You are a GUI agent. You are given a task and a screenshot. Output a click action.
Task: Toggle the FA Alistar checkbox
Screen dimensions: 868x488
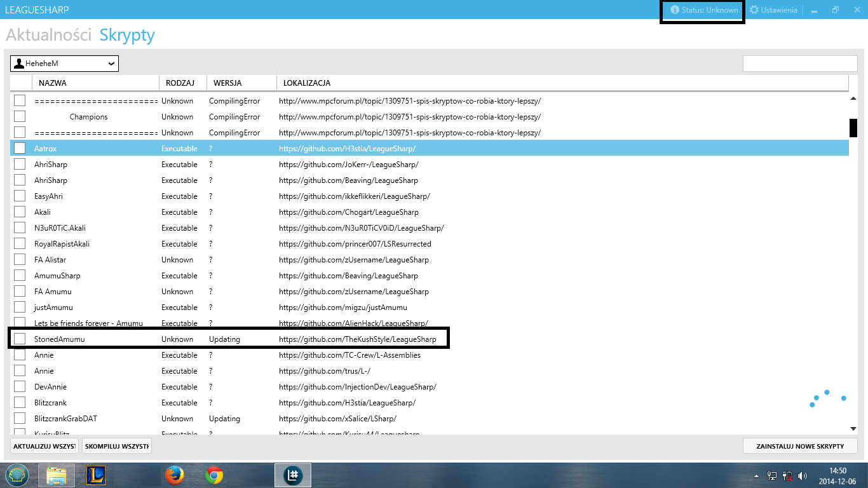coord(20,259)
